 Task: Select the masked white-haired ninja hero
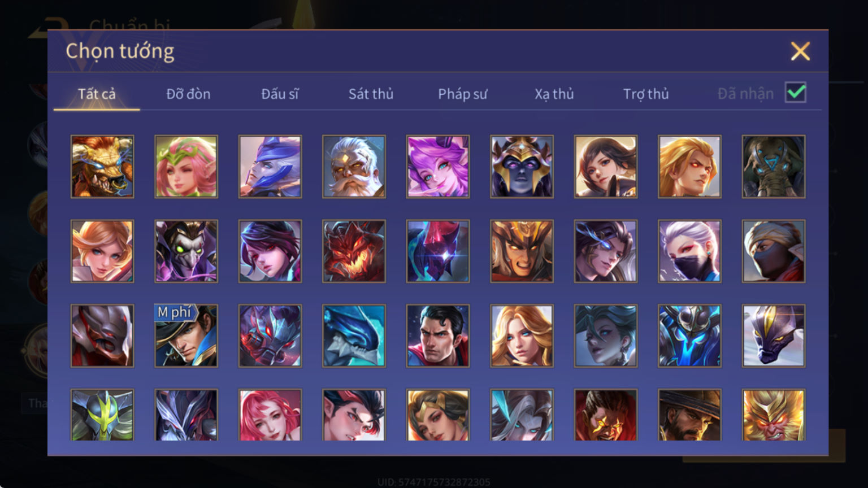coord(689,251)
